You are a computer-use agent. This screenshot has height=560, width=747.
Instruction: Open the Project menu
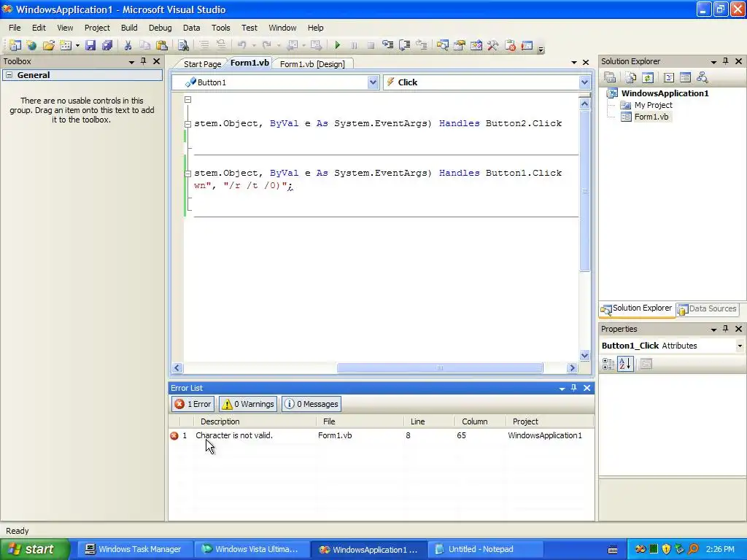[97, 28]
